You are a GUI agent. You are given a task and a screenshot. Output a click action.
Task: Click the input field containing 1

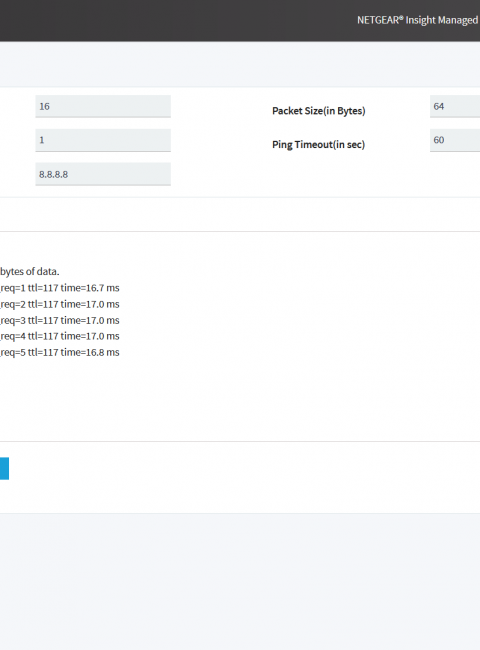[103, 140]
